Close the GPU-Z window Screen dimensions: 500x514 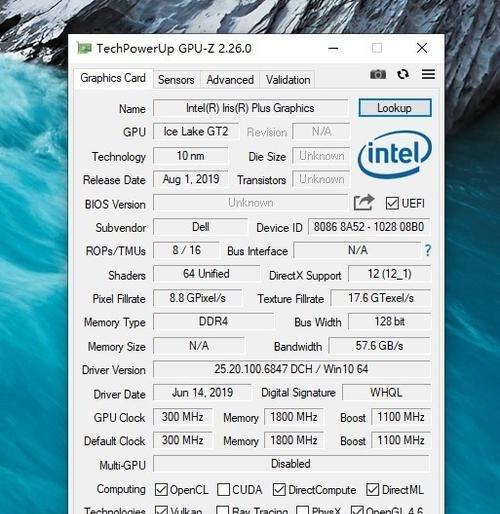click(x=422, y=48)
